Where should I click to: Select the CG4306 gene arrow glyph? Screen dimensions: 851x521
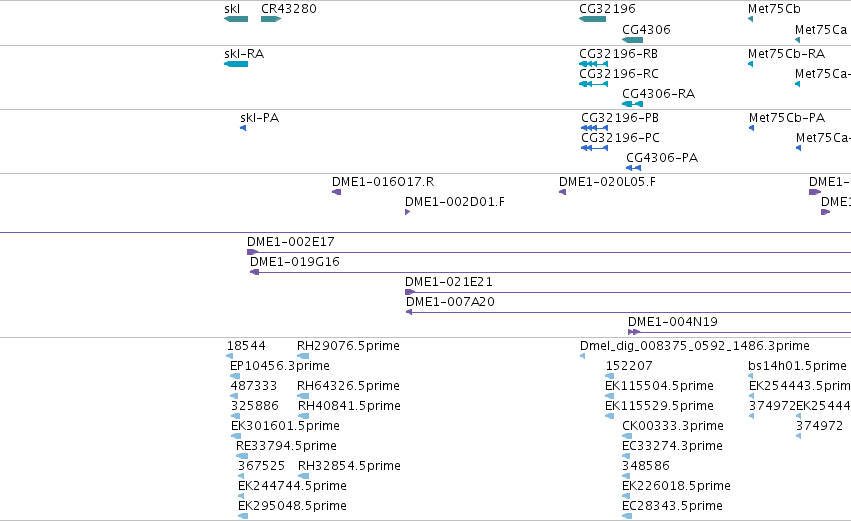pos(632,40)
